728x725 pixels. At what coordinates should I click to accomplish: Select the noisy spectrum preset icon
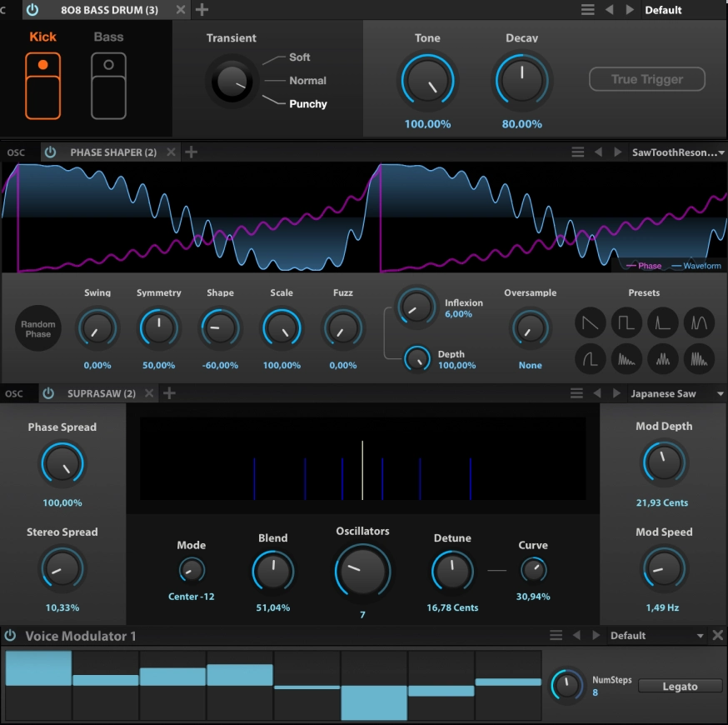click(698, 359)
